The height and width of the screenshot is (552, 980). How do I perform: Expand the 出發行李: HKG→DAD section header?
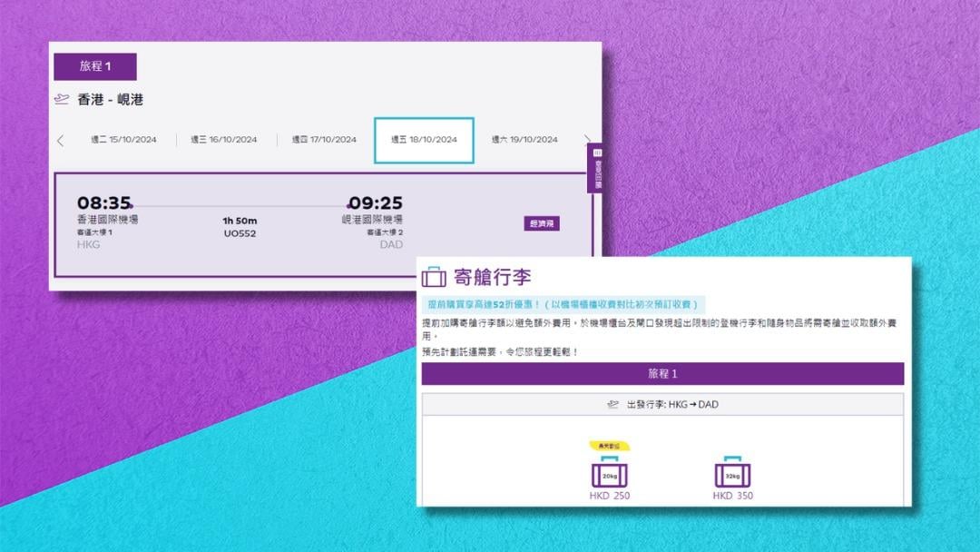(x=662, y=404)
